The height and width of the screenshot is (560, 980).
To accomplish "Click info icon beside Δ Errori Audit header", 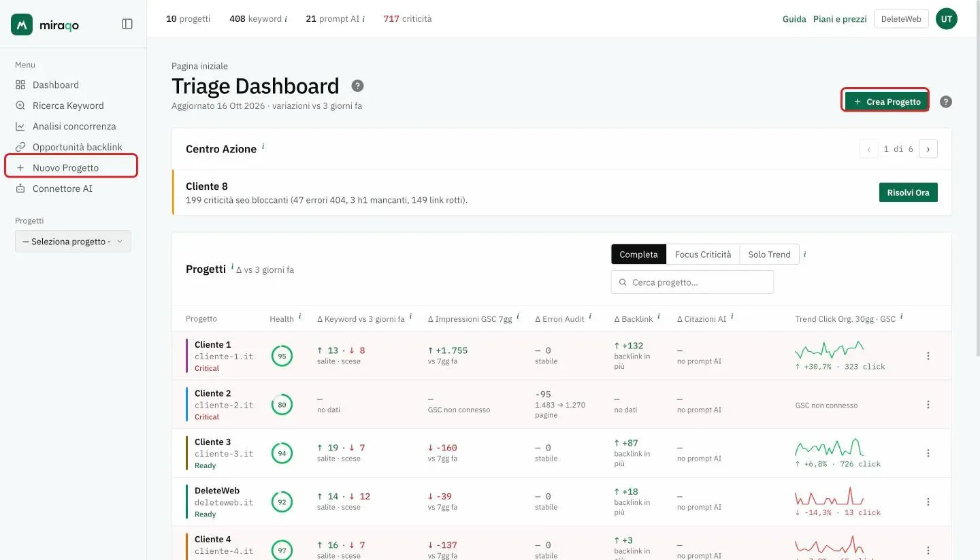I will click(590, 316).
